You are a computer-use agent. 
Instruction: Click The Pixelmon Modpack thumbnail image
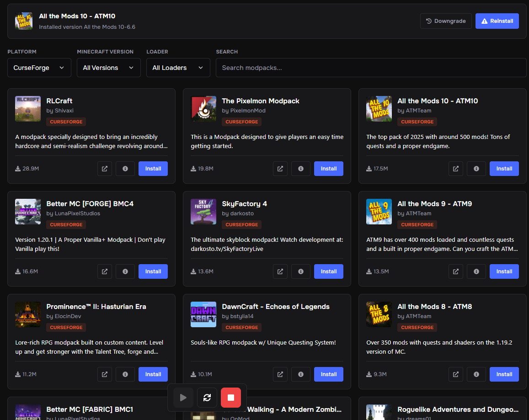point(203,109)
